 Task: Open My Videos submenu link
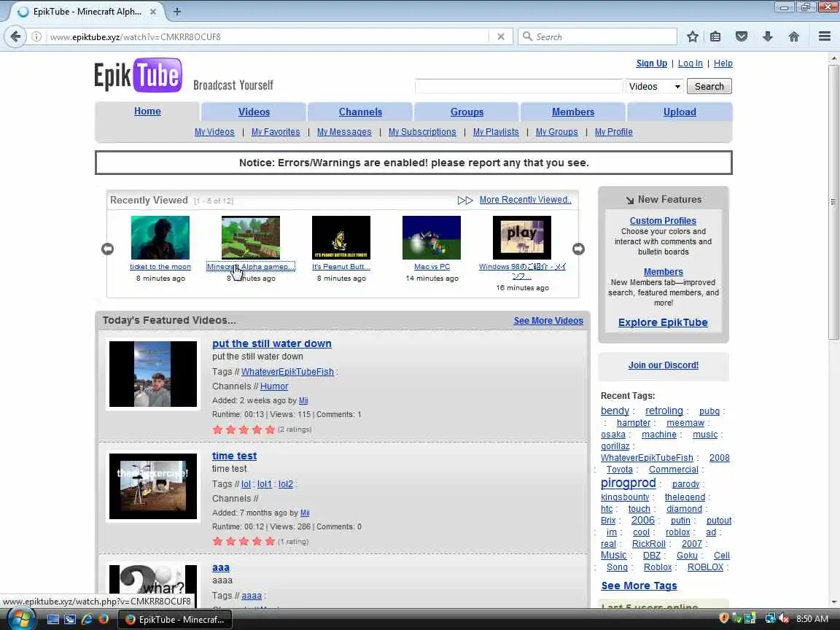(214, 132)
